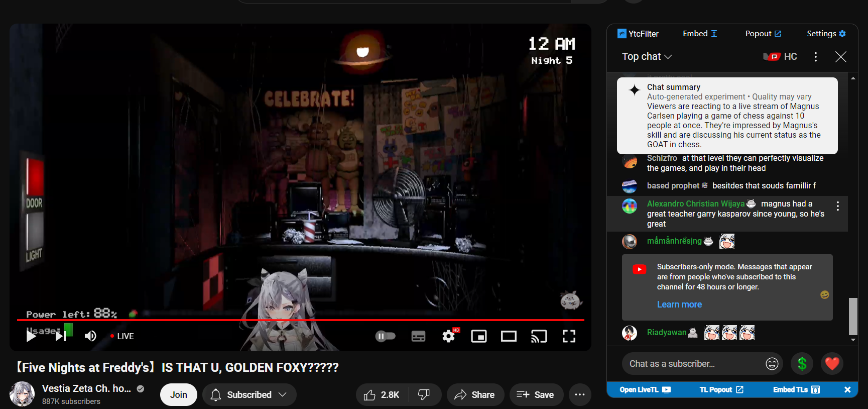This screenshot has width=868, height=409.
Task: Enter fullscreen mode on video player
Action: point(568,336)
